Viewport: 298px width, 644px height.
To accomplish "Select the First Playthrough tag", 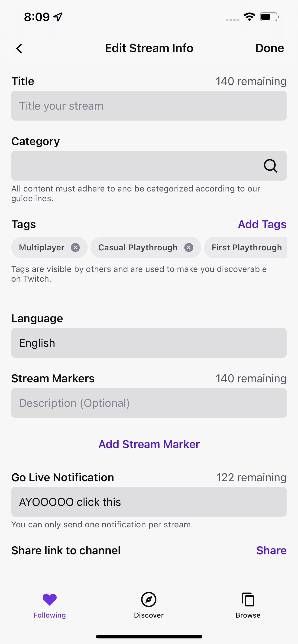I will coord(246,247).
